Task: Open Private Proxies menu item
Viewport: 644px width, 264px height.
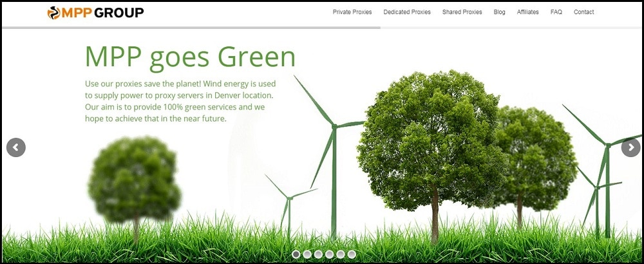Action: tap(352, 12)
